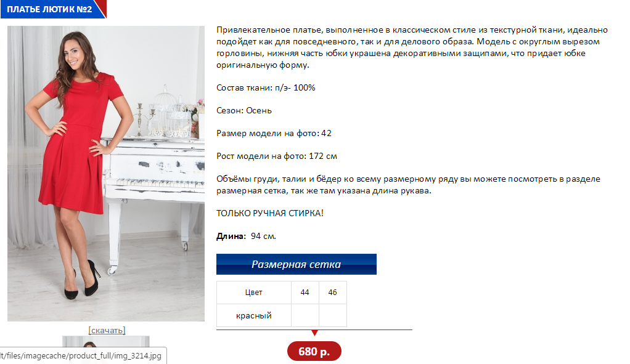Click the ТОЛЬКО РУЧНАЯ СТИРКА! notice
630x364 pixels.
pyautogui.click(x=269, y=213)
